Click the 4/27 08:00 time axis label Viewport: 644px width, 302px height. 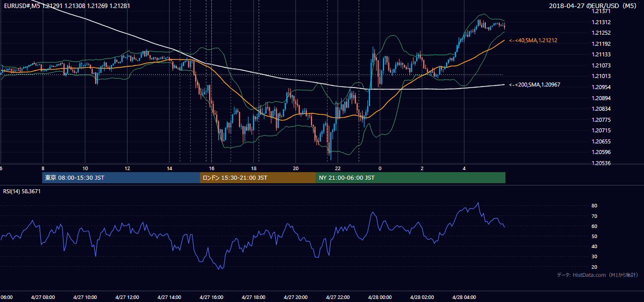[x=42, y=297]
